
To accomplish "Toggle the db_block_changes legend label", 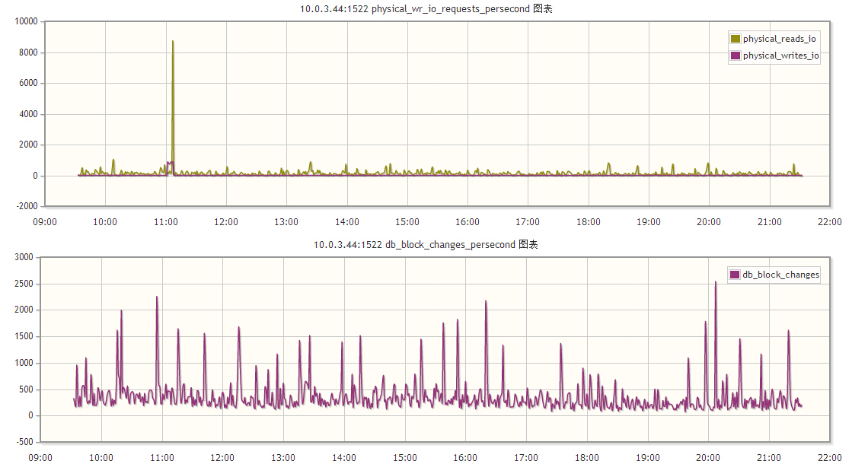I will 780,275.
